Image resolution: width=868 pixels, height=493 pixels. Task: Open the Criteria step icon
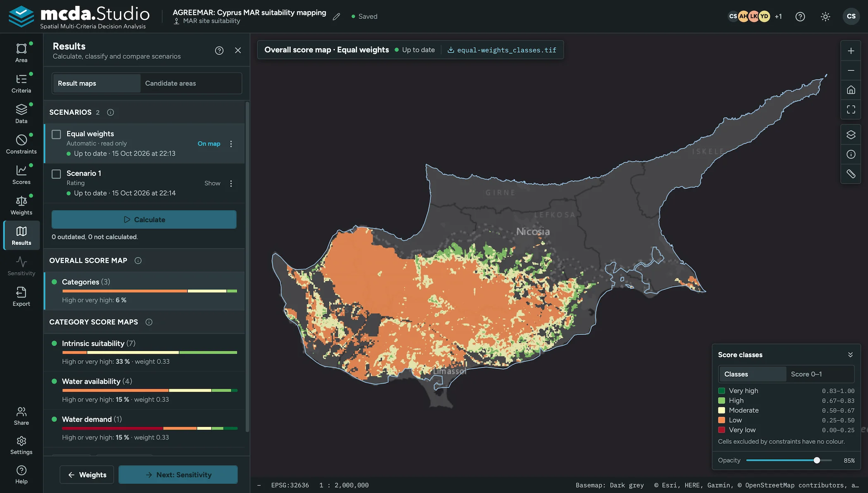coord(21,79)
